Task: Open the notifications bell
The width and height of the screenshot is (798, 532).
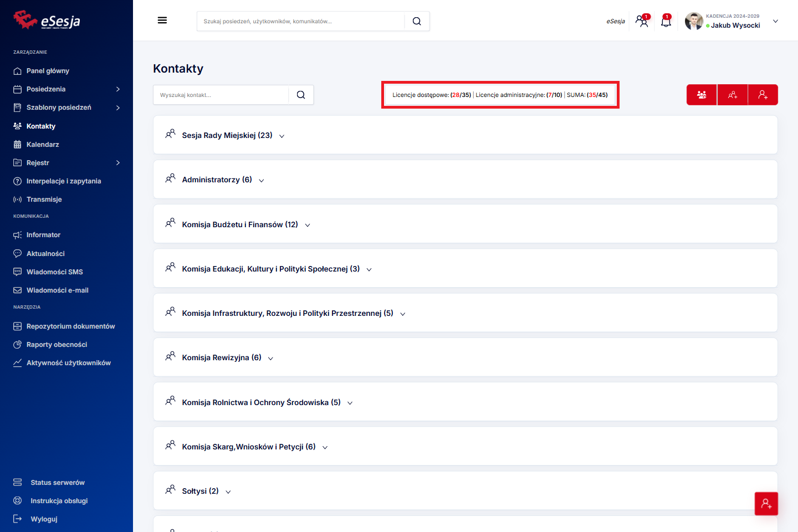Action: (666, 21)
